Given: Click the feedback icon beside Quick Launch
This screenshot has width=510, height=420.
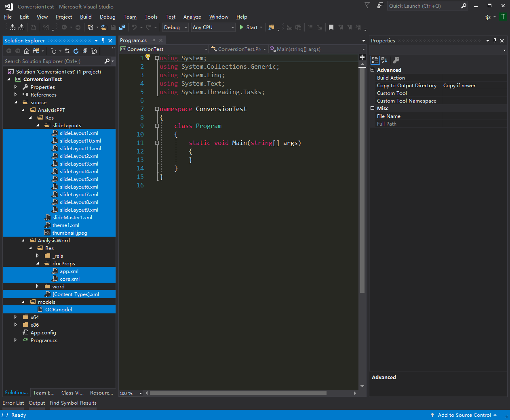Looking at the screenshot, I should (380, 6).
